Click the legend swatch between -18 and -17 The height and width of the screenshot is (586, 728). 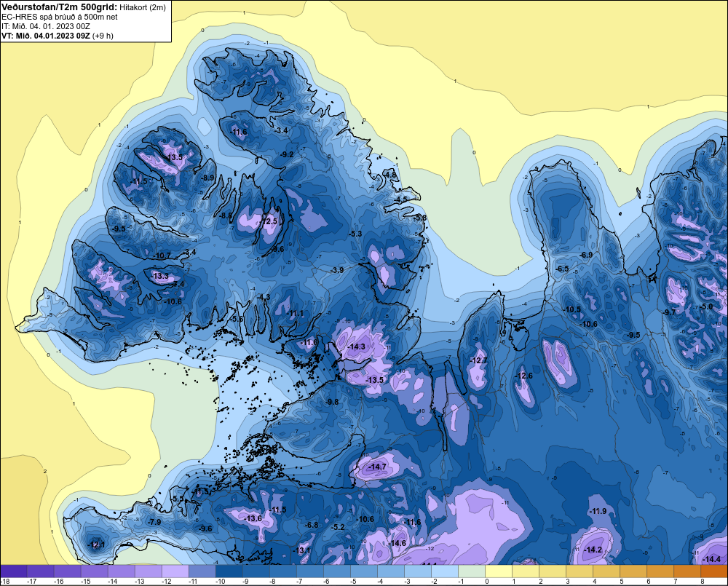13,571
